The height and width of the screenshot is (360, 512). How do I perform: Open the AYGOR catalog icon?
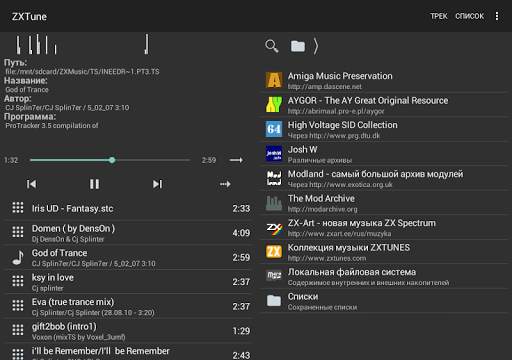click(x=274, y=105)
